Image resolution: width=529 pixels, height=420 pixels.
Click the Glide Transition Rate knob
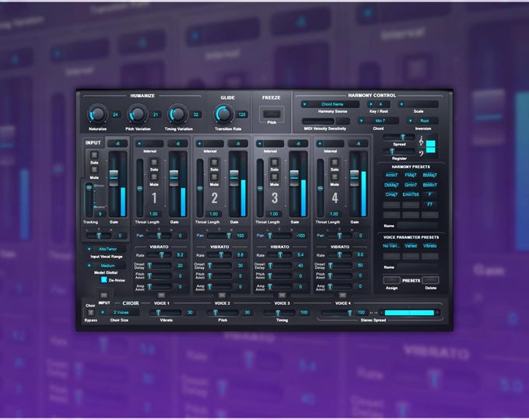(x=224, y=114)
